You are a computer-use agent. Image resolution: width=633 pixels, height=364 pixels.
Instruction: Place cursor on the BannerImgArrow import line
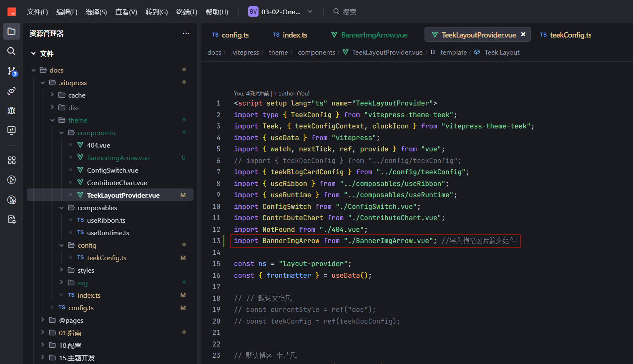(375, 241)
